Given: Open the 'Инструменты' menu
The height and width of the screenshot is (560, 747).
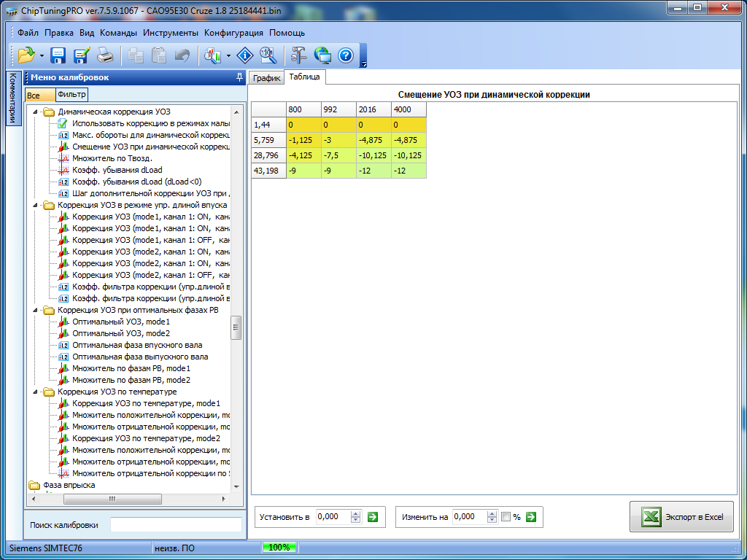Looking at the screenshot, I should point(171,33).
